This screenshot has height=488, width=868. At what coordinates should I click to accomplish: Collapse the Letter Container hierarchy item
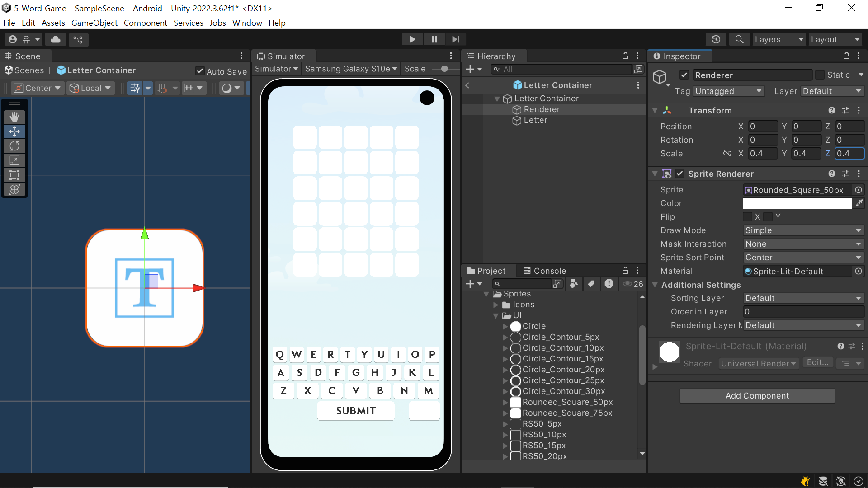tap(497, 99)
